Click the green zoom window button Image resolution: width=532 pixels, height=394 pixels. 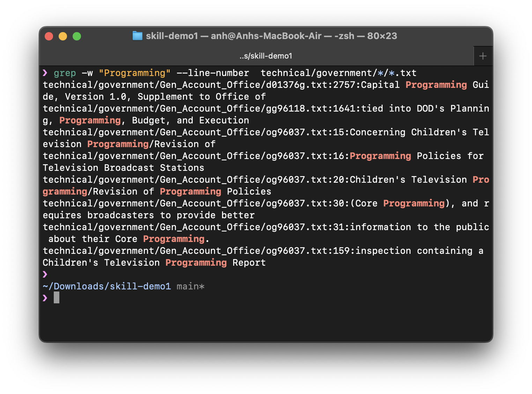(x=77, y=36)
